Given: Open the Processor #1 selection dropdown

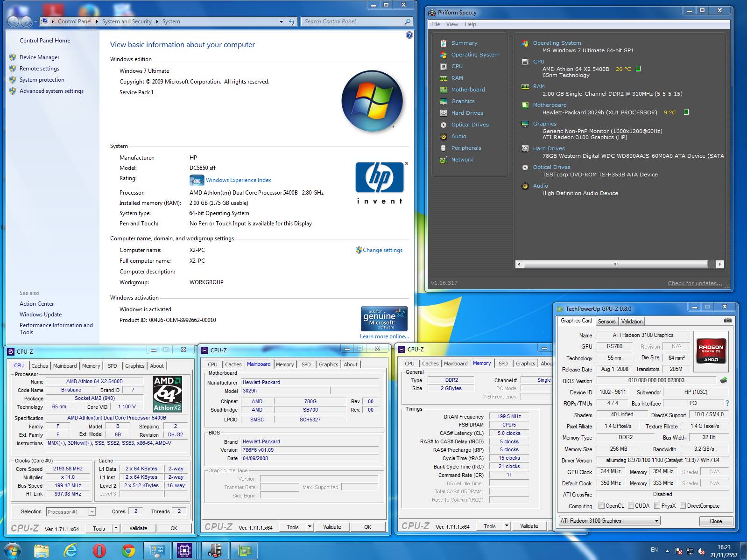Looking at the screenshot, I should tap(71, 512).
